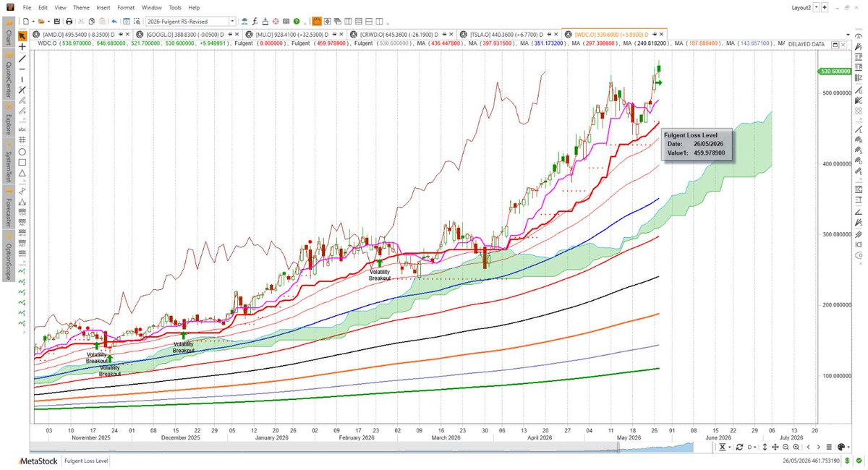
Task: Open the File menu
Action: coord(27,7)
